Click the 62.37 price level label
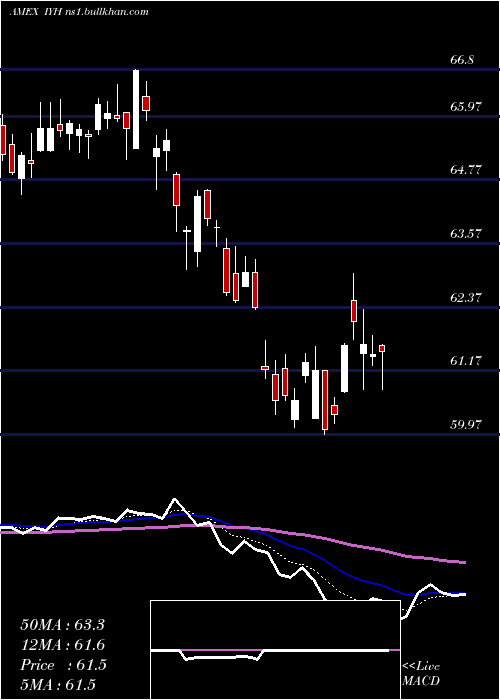 pos(466,297)
